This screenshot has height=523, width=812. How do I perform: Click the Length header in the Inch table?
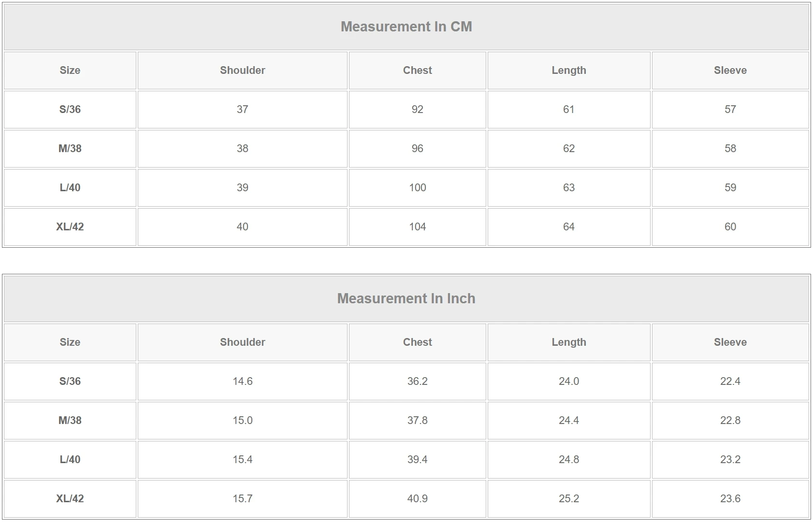568,342
